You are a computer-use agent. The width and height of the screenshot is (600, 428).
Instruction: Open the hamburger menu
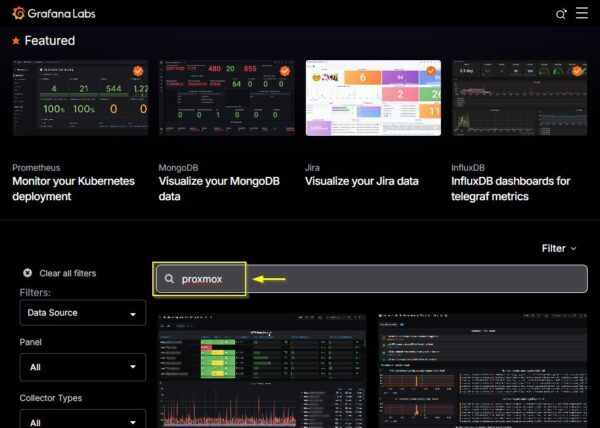click(582, 13)
